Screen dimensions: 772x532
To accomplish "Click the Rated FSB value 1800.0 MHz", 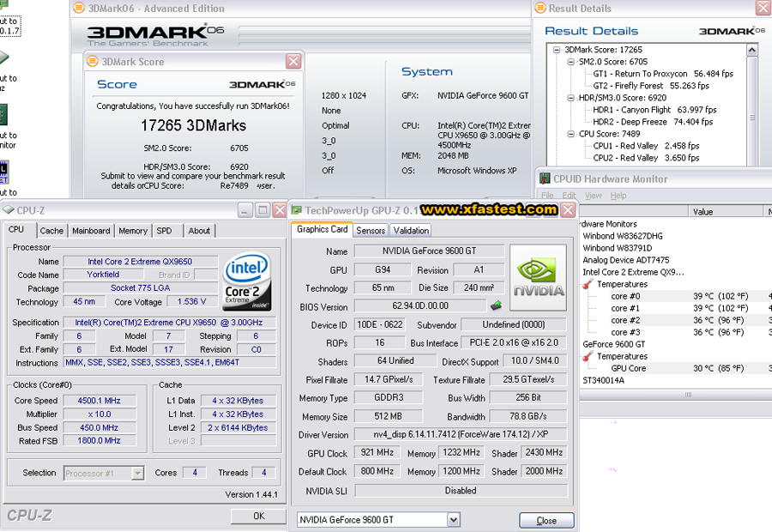I will (x=99, y=440).
